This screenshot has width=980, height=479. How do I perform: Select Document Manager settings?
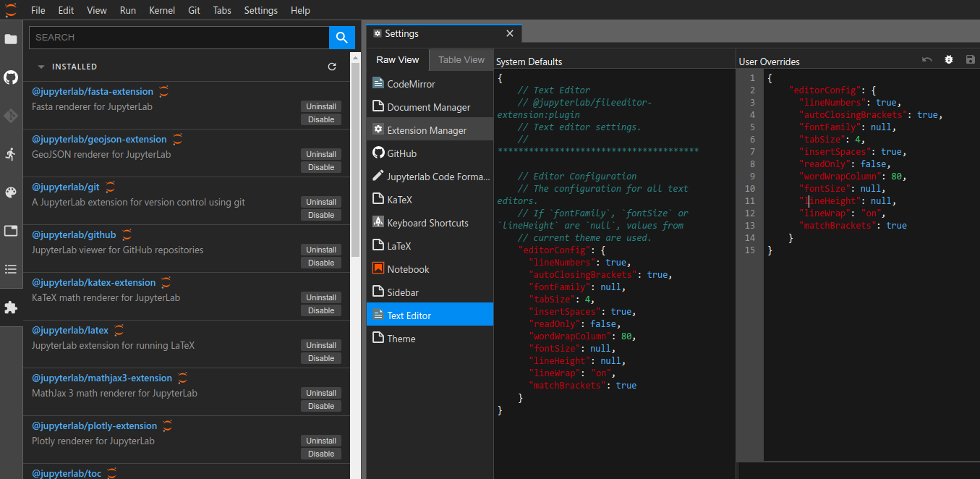point(430,107)
